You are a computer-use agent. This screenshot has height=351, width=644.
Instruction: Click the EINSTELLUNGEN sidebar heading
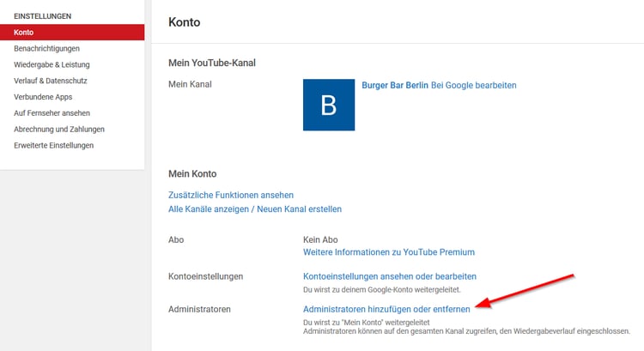43,16
